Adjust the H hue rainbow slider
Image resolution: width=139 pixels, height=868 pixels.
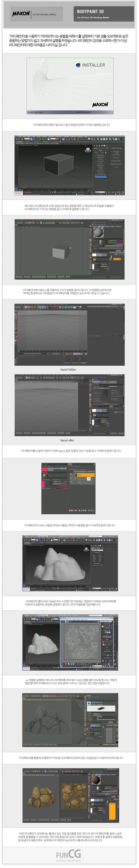60,482
